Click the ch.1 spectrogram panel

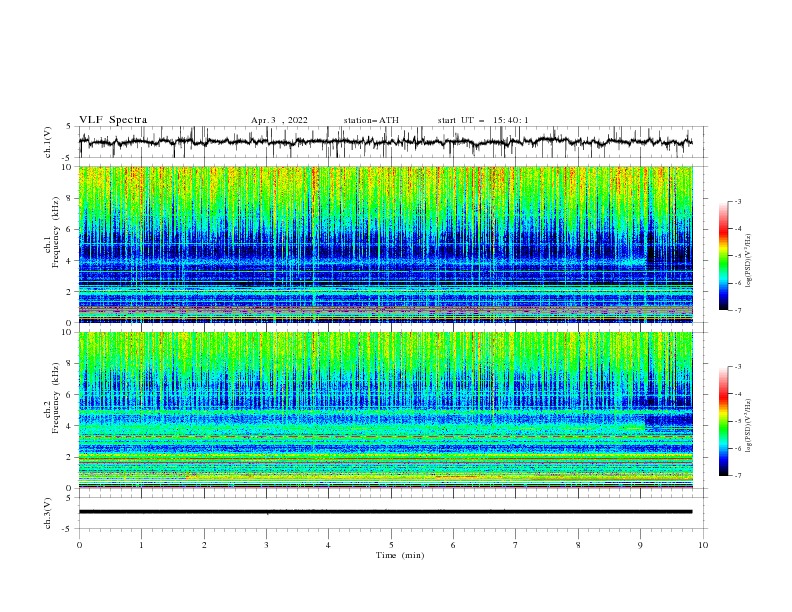click(x=386, y=244)
